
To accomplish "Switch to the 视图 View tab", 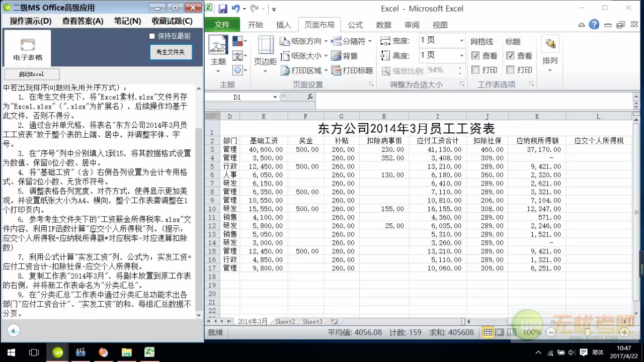I will pos(440,25).
